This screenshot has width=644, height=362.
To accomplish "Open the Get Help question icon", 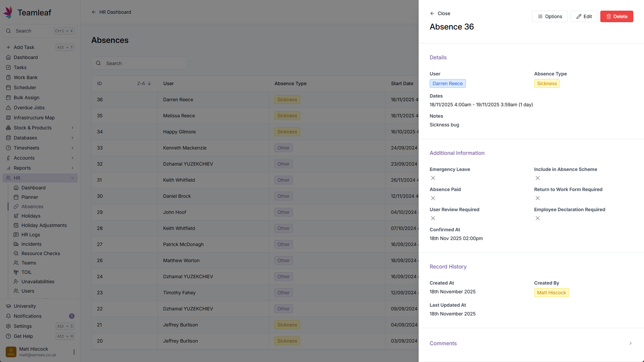I will pos(8,336).
